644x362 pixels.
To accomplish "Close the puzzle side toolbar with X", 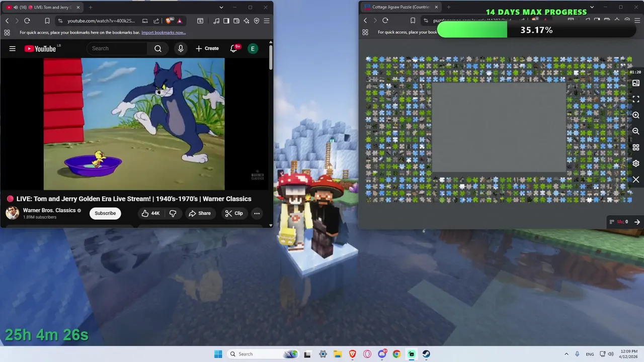I will pos(636,179).
